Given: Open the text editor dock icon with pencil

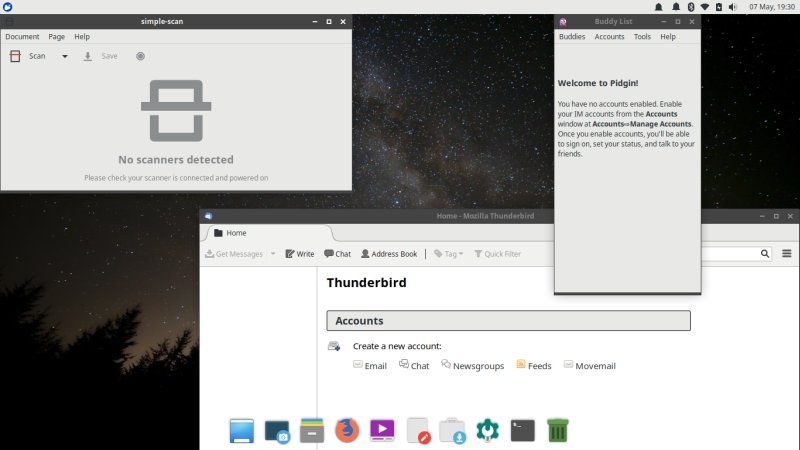Looking at the screenshot, I should coord(418,431).
